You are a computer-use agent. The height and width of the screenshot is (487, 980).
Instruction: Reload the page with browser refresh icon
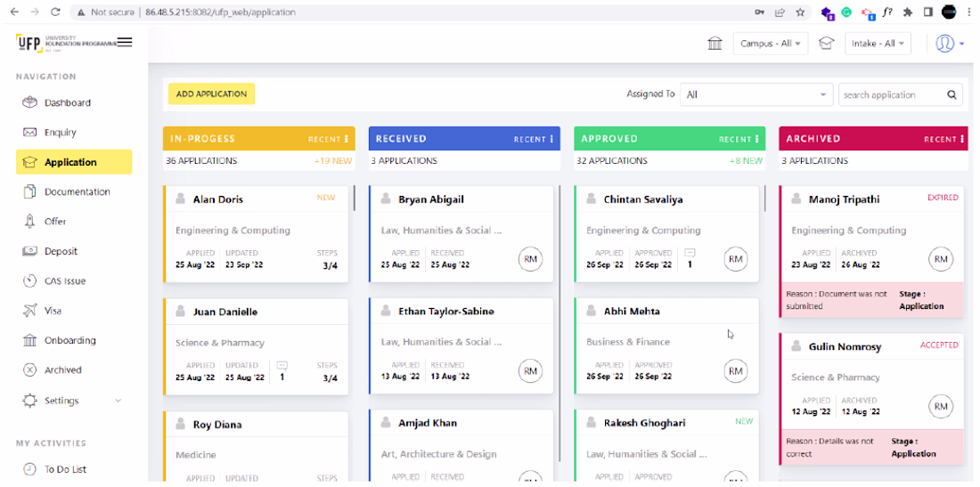(55, 12)
